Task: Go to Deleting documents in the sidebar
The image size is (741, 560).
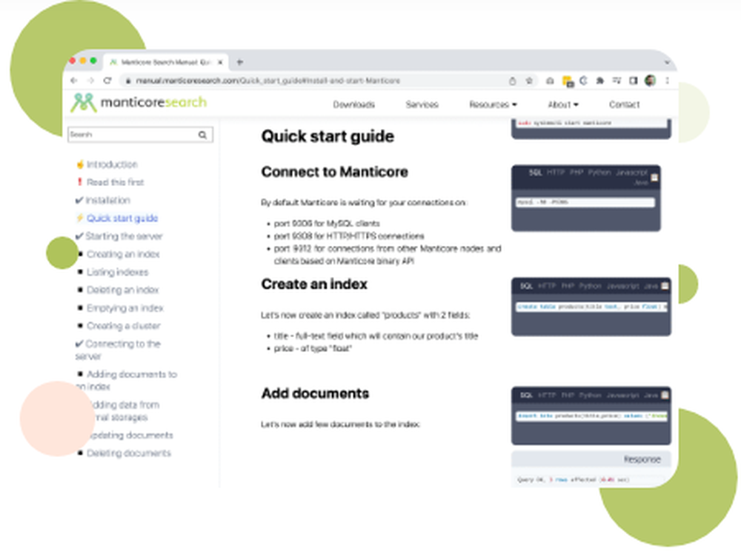Action: point(129,453)
